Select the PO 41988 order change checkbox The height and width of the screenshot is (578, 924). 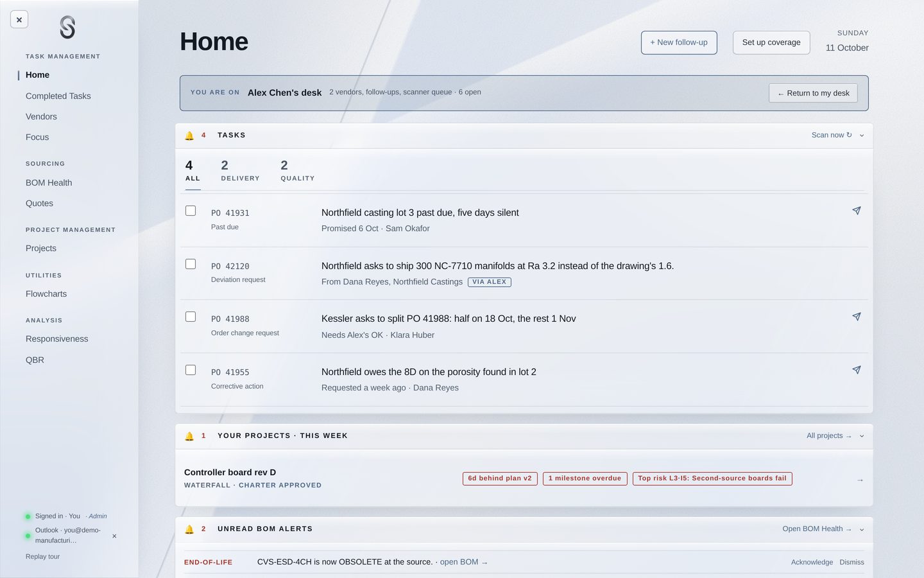click(x=191, y=317)
